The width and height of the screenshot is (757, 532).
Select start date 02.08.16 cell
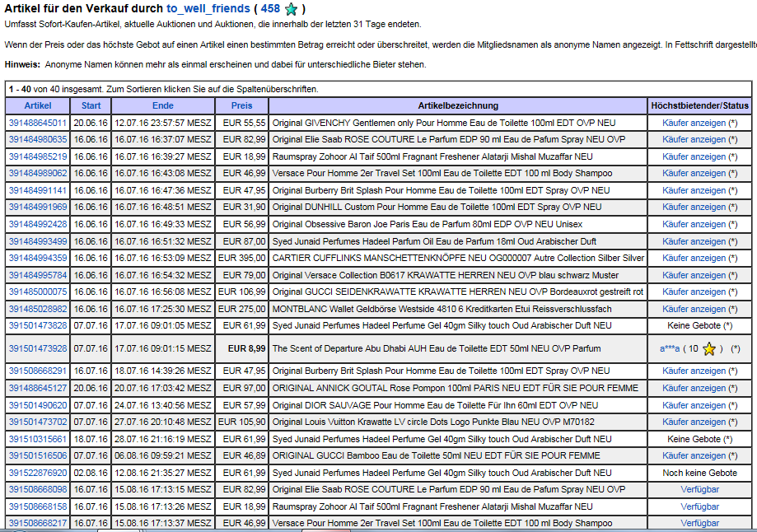(x=91, y=473)
